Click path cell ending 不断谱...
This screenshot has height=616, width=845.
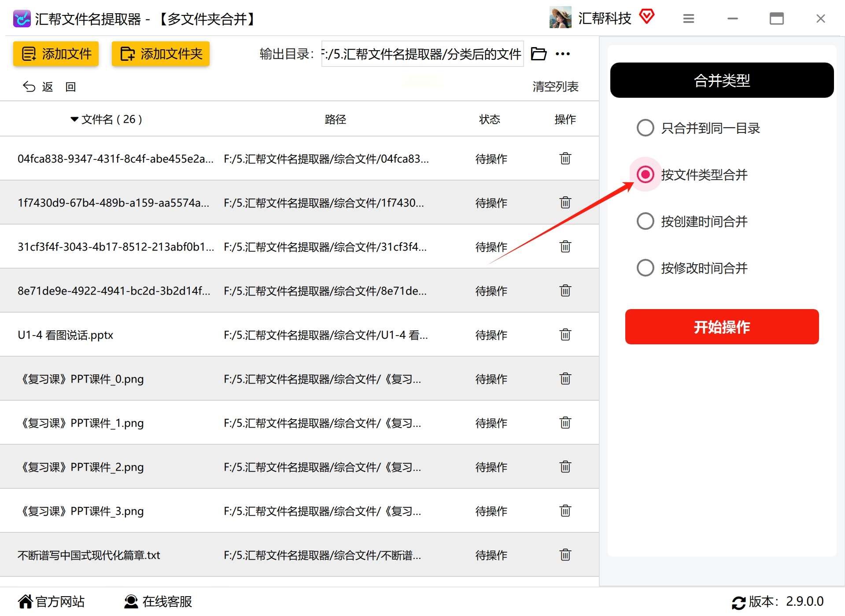[322, 555]
